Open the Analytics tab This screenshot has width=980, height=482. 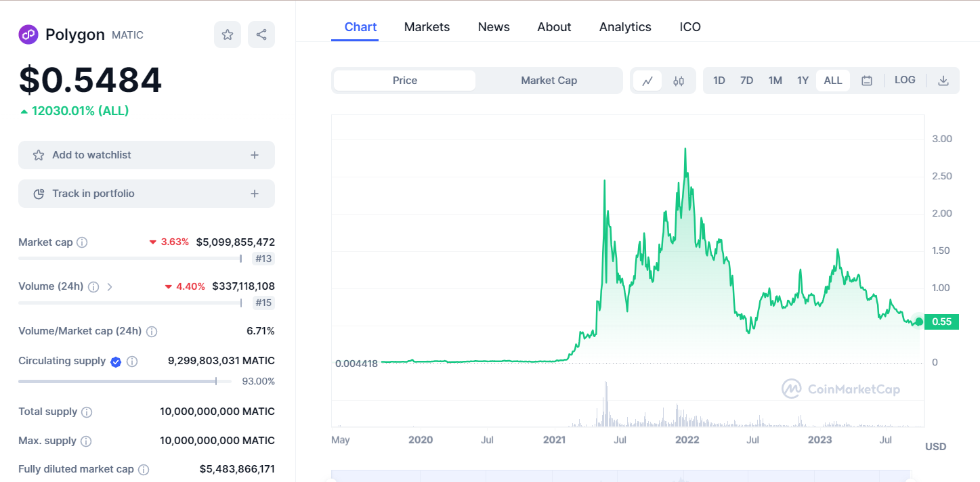pyautogui.click(x=625, y=27)
